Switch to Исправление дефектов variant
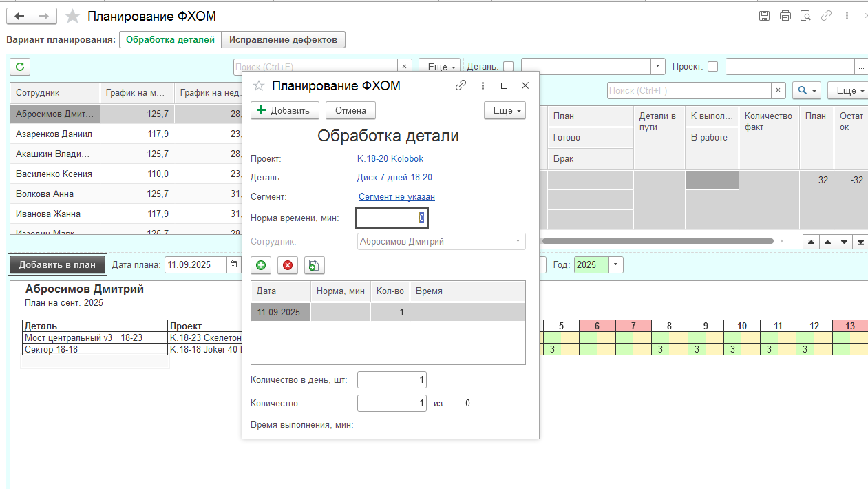868x489 pixels. 283,40
